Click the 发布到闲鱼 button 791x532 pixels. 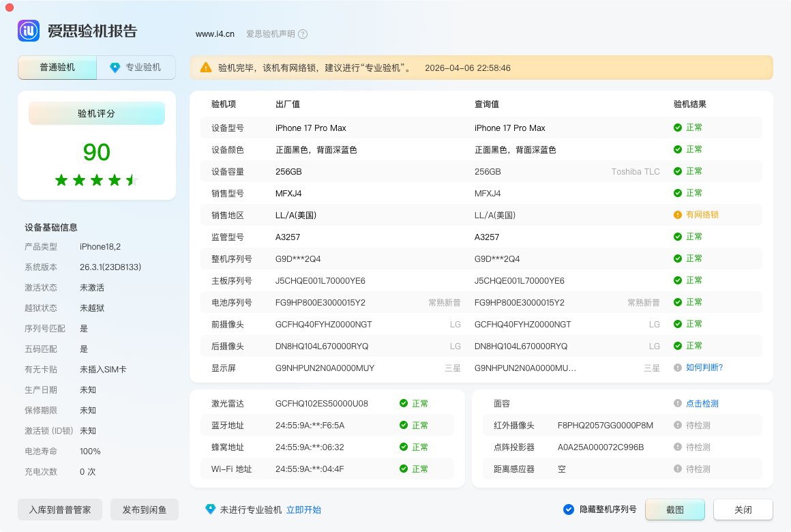[145, 509]
